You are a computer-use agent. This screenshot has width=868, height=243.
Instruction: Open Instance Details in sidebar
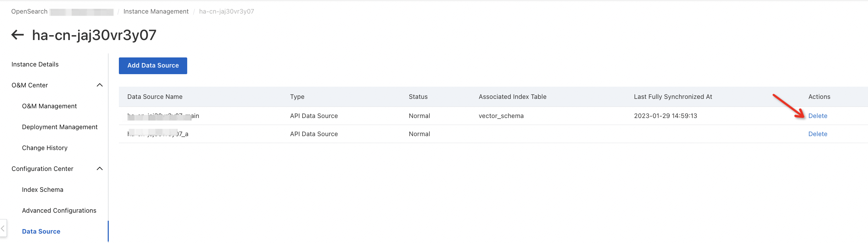pyautogui.click(x=35, y=64)
